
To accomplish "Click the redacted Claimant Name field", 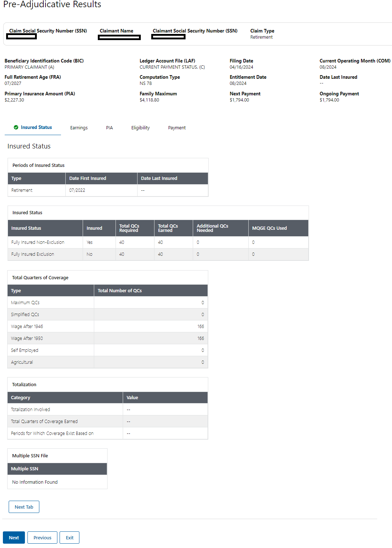I will [119, 37].
